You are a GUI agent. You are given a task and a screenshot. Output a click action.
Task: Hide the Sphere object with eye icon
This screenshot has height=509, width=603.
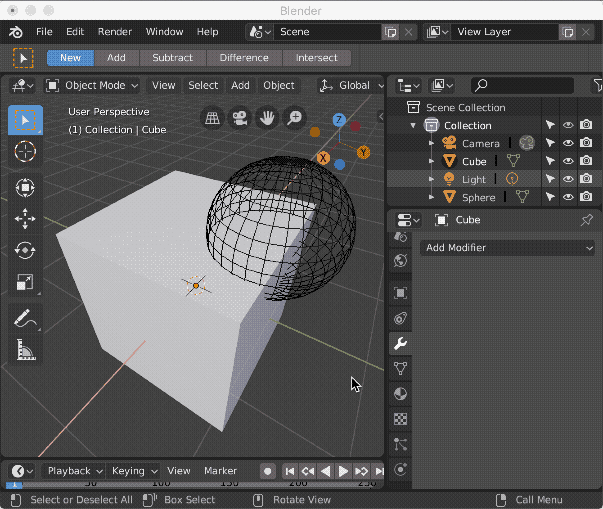click(x=568, y=197)
